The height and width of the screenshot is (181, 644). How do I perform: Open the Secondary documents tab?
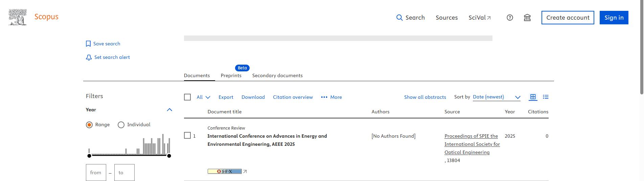tap(277, 75)
